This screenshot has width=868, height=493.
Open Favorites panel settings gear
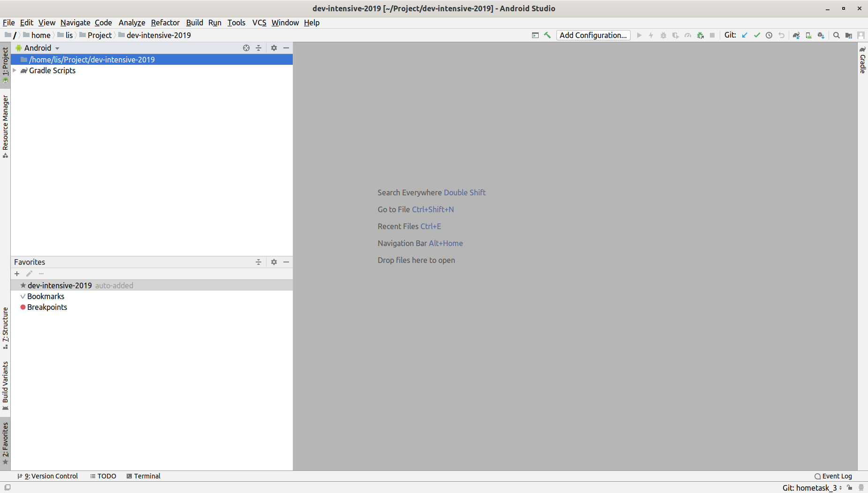[x=274, y=262]
